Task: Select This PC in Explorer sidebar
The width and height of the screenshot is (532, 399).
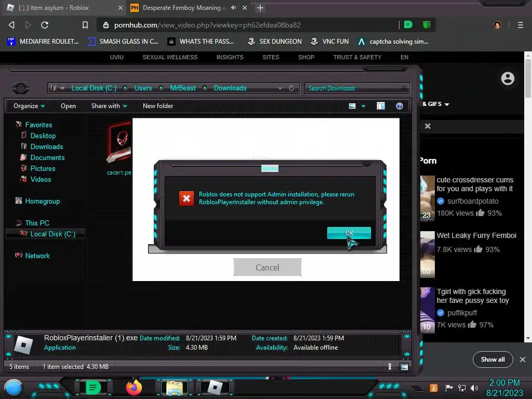Action: 37,223
